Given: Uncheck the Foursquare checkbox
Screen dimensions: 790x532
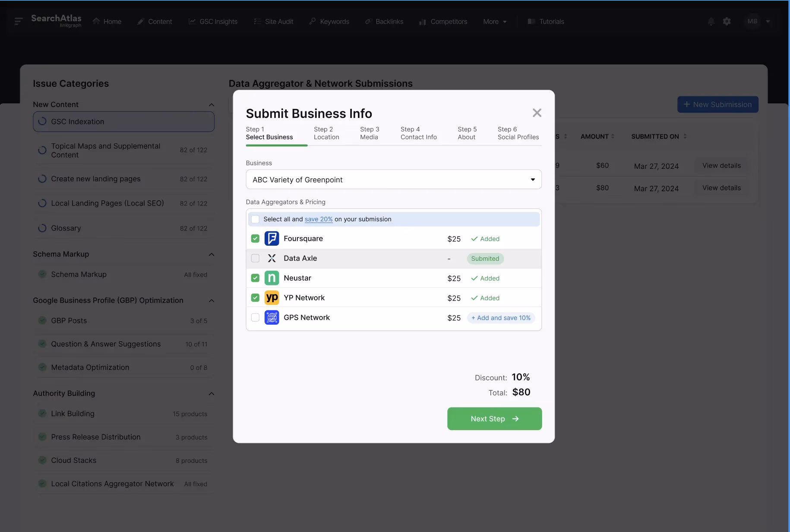Looking at the screenshot, I should click(255, 239).
